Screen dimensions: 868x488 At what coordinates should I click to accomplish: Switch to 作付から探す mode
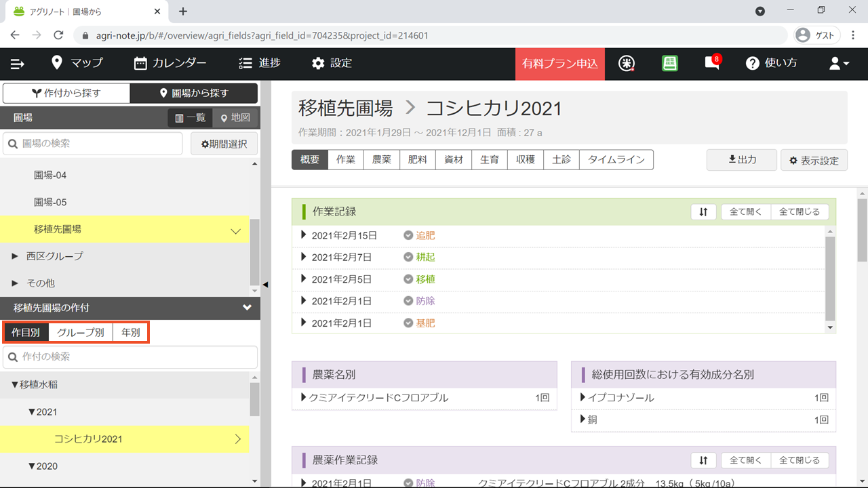[x=66, y=93]
